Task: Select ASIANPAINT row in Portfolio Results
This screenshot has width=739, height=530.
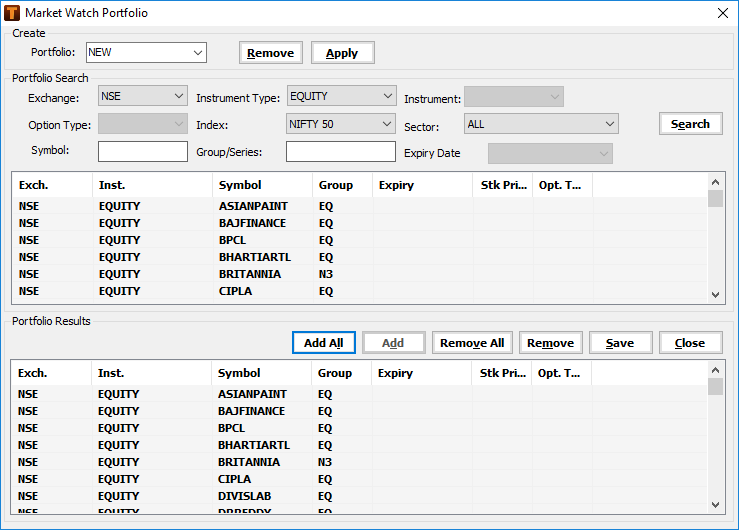Action: tap(359, 394)
